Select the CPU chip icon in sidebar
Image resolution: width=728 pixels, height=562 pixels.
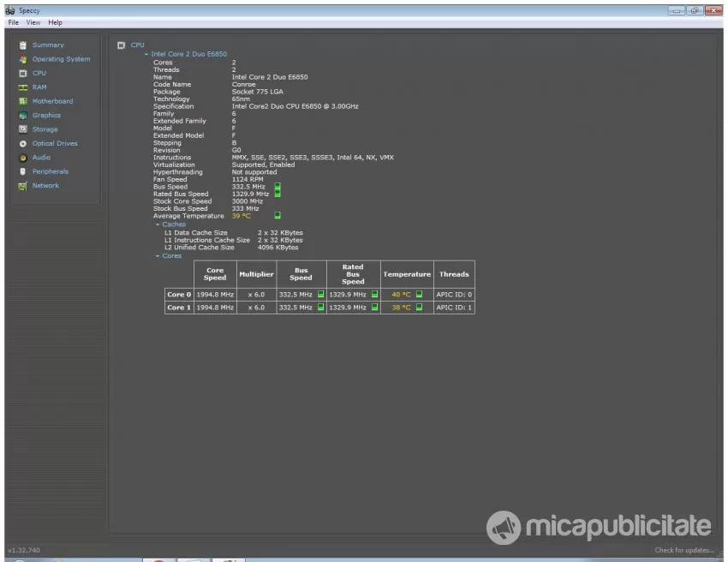(23, 74)
